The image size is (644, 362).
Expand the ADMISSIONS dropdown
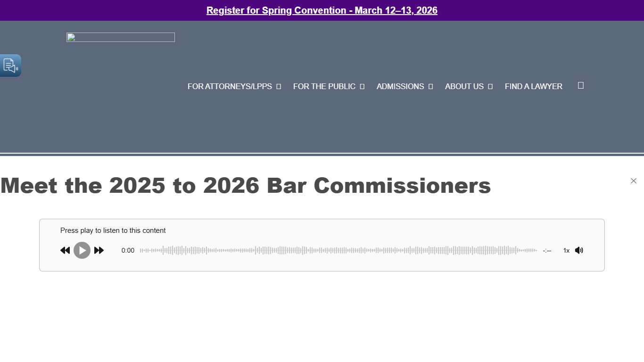click(x=430, y=86)
